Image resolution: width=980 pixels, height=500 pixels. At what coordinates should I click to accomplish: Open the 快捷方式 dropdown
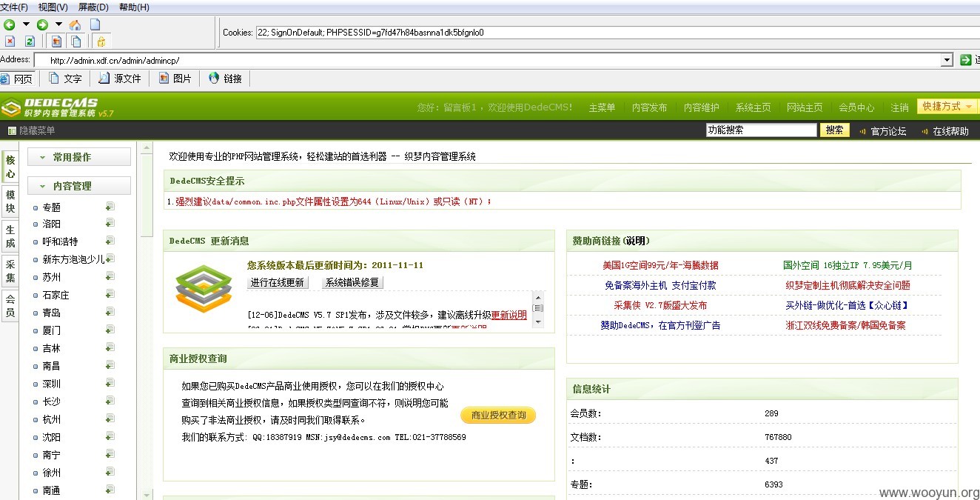coord(947,107)
